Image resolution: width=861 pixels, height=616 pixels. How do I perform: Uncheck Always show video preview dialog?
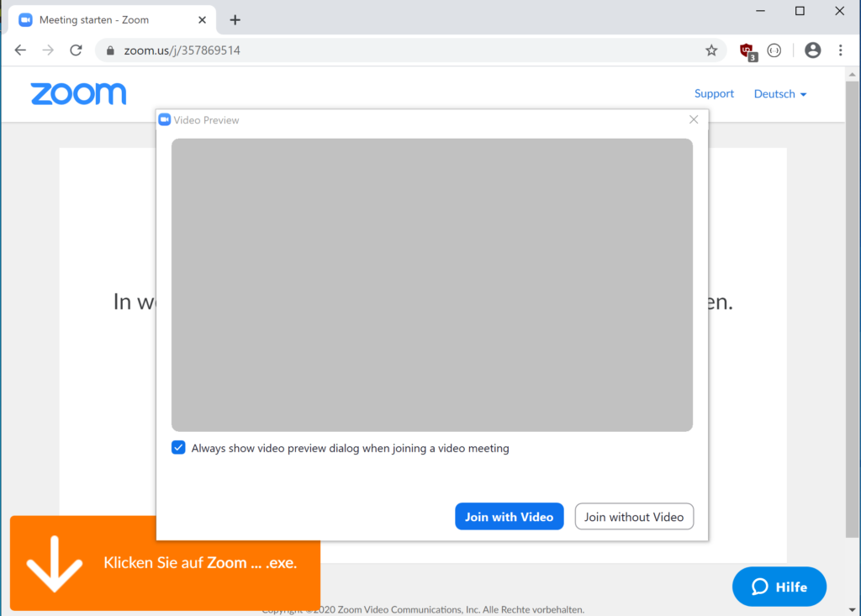(178, 447)
